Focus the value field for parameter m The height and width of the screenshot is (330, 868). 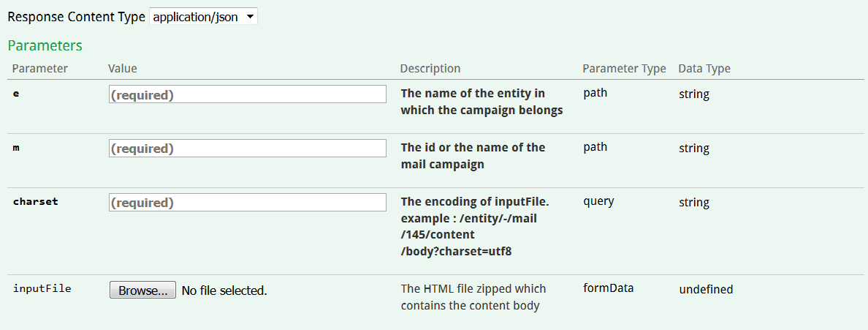pyautogui.click(x=247, y=149)
